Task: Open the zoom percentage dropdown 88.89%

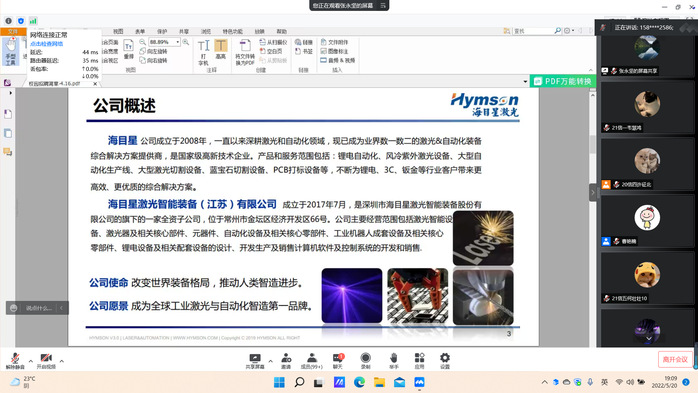Action: [x=178, y=42]
